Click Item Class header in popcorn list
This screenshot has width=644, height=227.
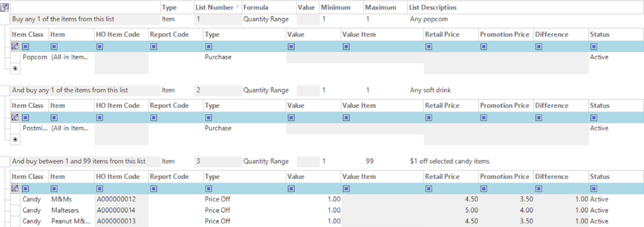pyautogui.click(x=30, y=34)
